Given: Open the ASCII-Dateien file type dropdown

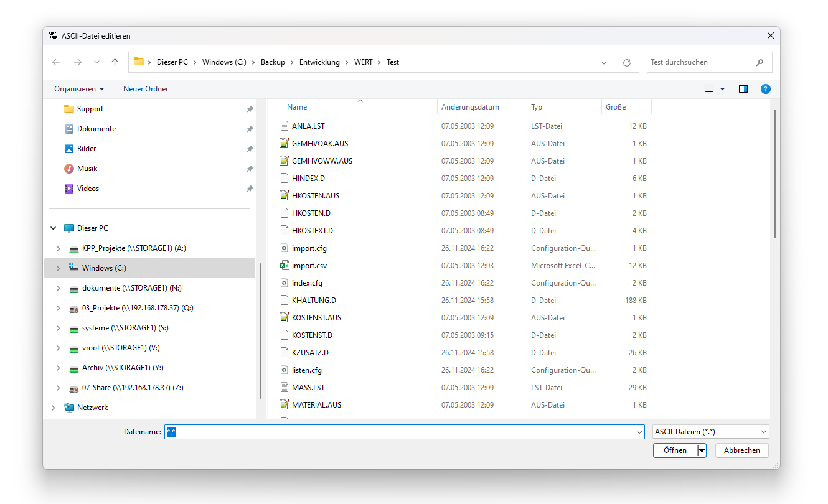Looking at the screenshot, I should (710, 432).
